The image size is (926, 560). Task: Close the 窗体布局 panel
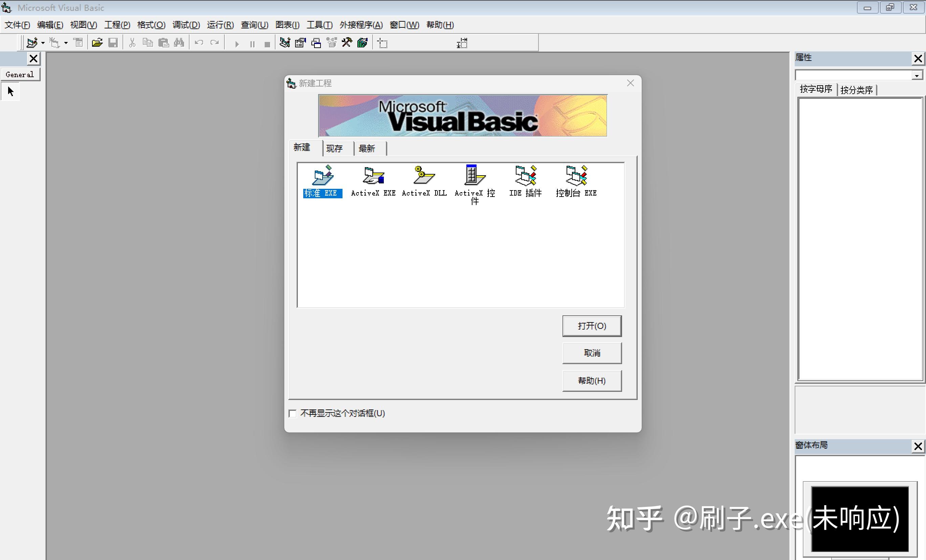point(918,446)
